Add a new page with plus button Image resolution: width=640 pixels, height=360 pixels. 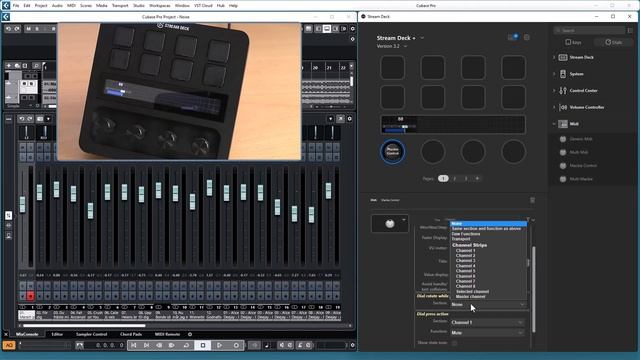tap(477, 178)
